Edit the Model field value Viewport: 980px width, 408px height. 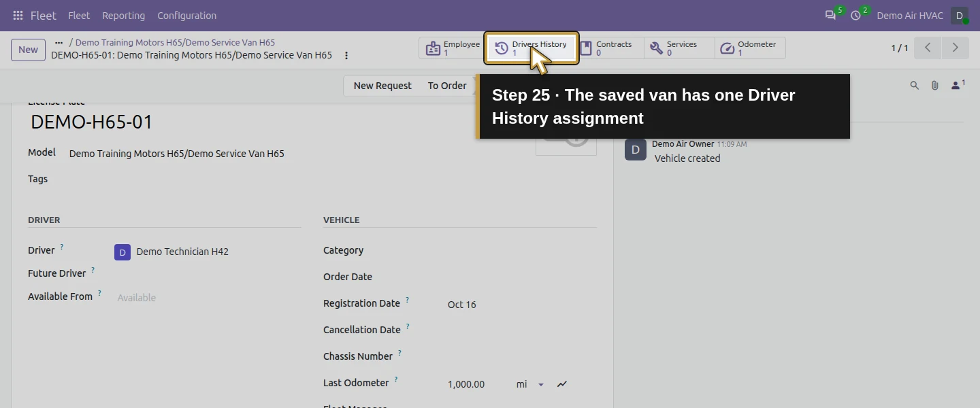(x=177, y=154)
